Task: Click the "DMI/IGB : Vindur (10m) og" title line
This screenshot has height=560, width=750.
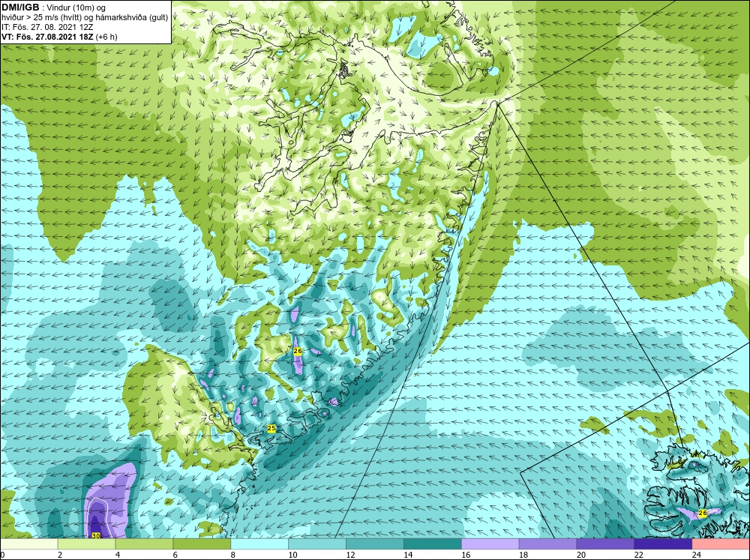Action: 54,7
